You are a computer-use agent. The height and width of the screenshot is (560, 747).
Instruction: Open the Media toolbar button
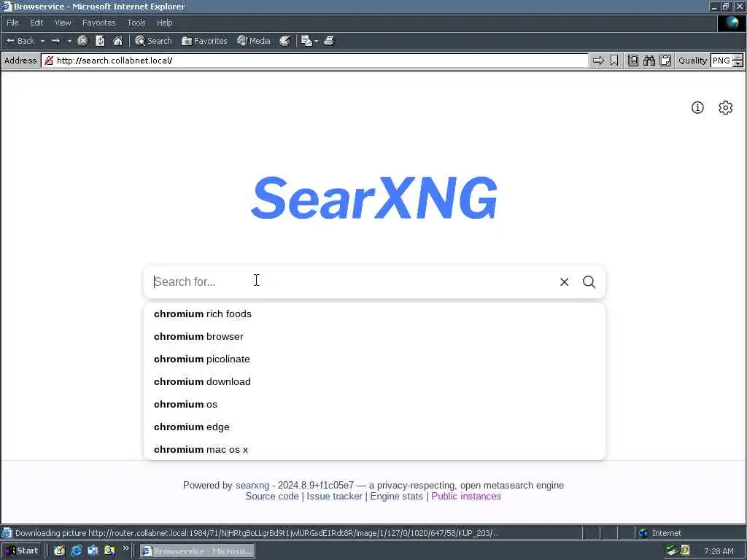pos(254,41)
